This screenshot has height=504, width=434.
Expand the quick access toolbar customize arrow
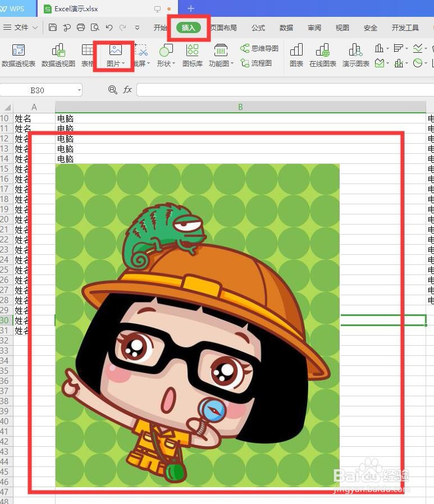pos(137,28)
